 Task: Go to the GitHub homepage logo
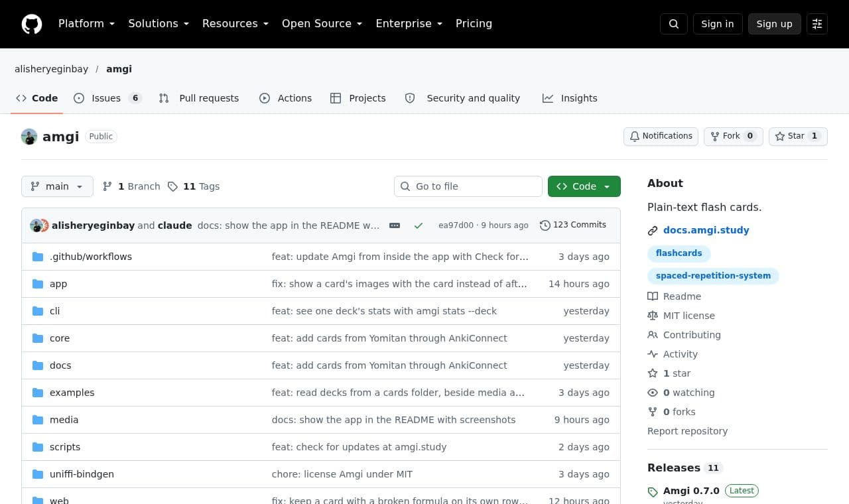32,24
